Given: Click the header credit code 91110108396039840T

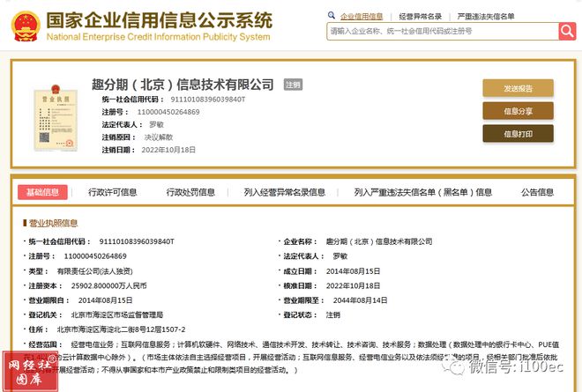Looking at the screenshot, I should (x=208, y=100).
